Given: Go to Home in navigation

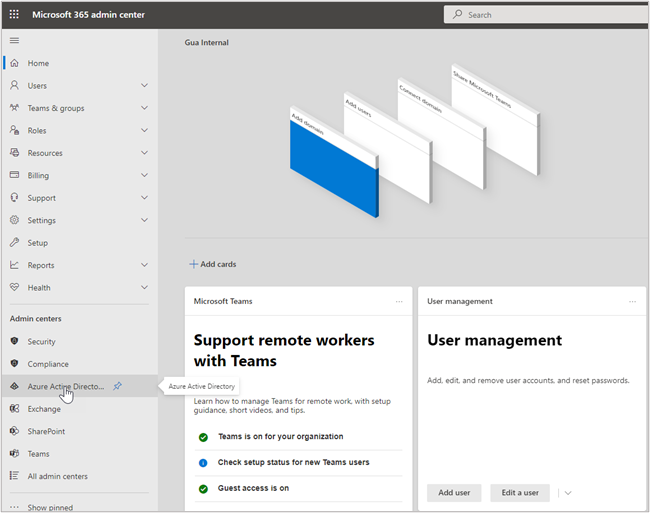Looking at the screenshot, I should 38,63.
